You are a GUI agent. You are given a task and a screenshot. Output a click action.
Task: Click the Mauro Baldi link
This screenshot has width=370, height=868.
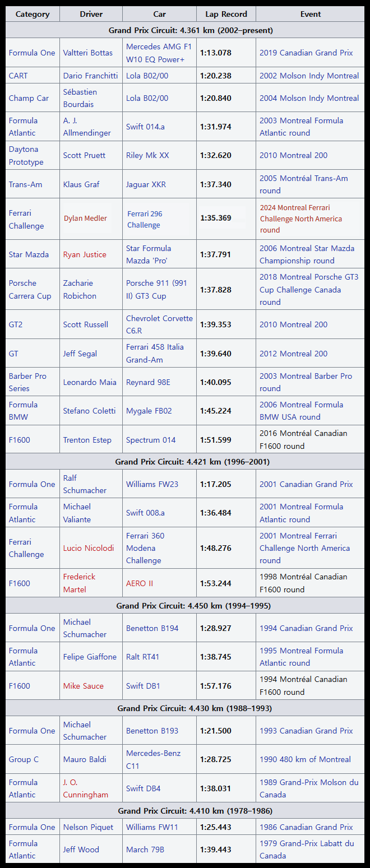tap(85, 759)
